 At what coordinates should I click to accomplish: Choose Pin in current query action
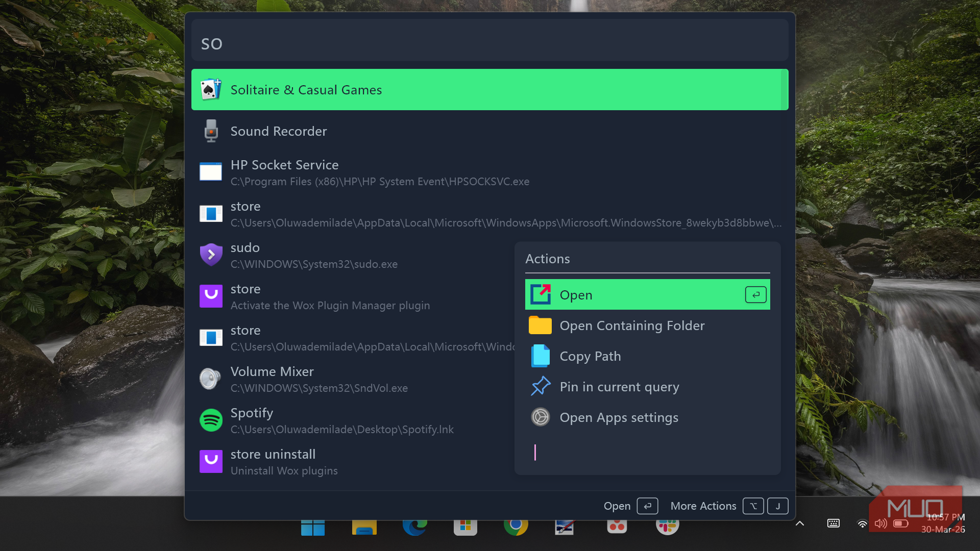[x=647, y=386]
